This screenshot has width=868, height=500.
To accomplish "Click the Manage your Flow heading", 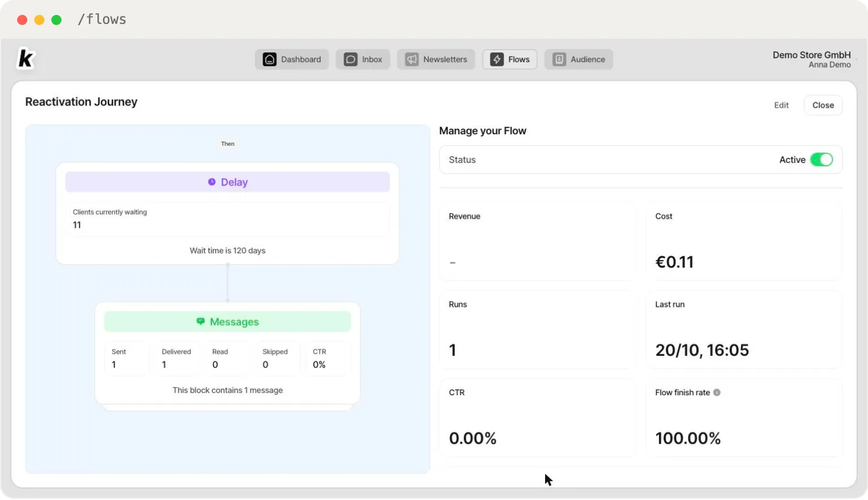I will coord(482,131).
